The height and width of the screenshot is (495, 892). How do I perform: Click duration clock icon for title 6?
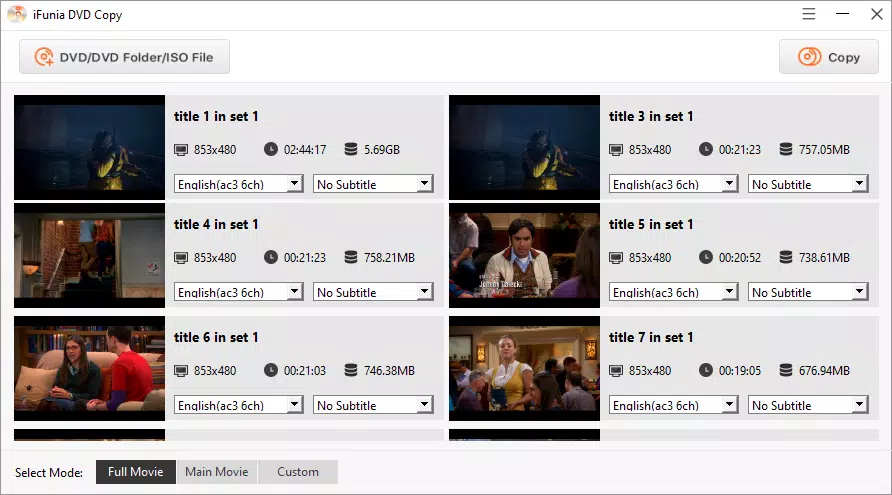point(271,370)
